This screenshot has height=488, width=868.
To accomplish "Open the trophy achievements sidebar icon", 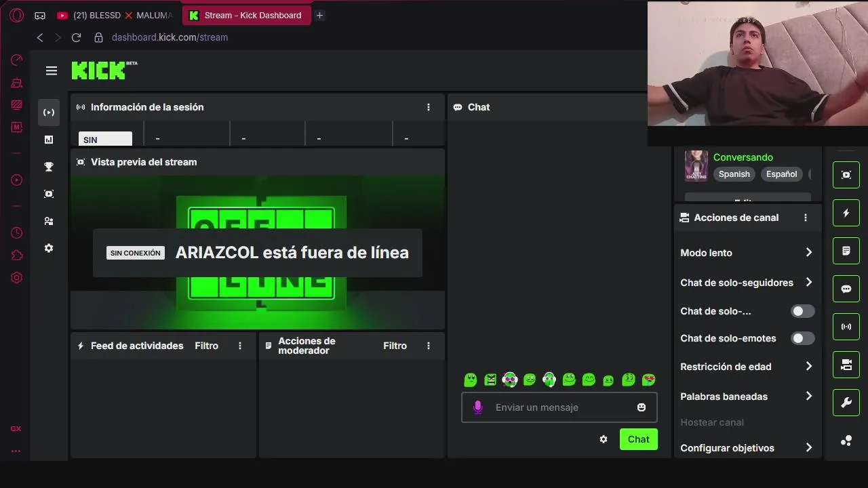I will coord(49,167).
